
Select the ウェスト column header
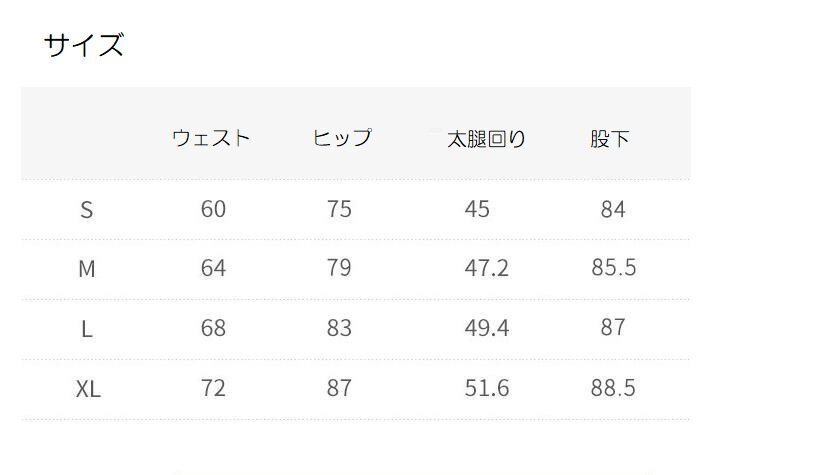211,138
